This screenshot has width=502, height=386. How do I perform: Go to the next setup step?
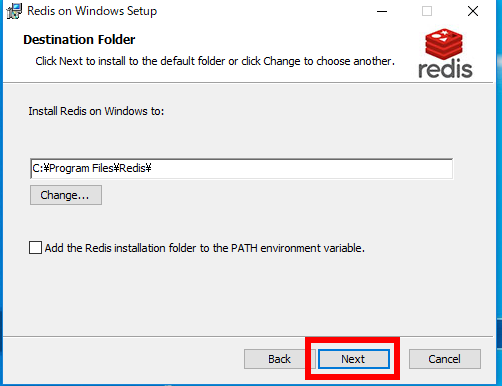click(354, 359)
